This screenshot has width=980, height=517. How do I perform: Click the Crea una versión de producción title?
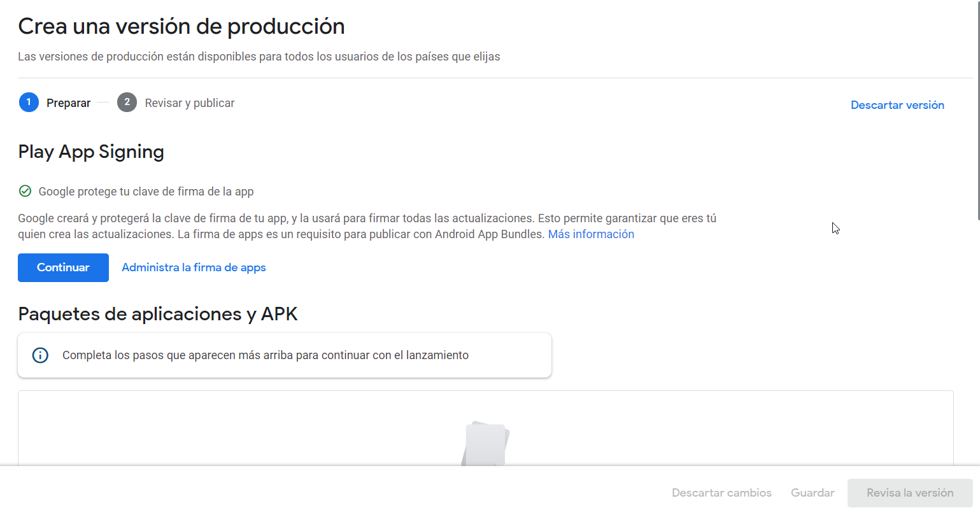pos(181,27)
